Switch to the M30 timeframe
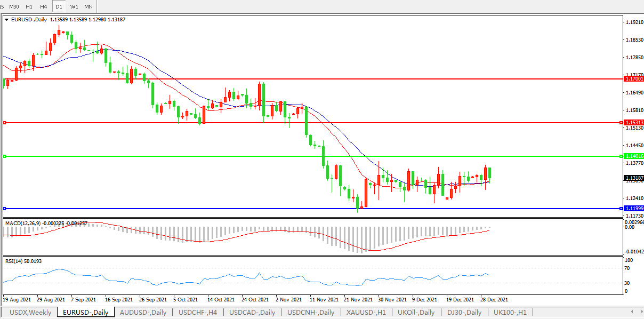Viewport: 644px width, 319px height. pyautogui.click(x=14, y=6)
